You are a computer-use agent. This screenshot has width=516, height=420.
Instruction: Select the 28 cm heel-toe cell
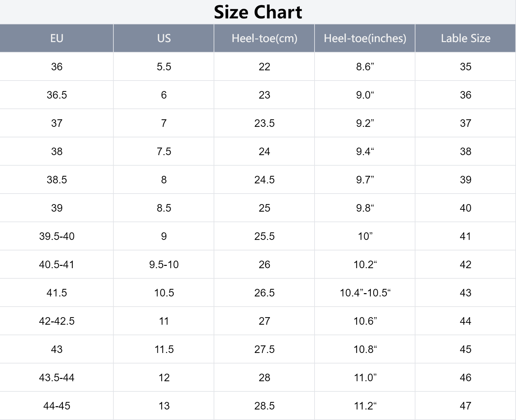(x=264, y=378)
